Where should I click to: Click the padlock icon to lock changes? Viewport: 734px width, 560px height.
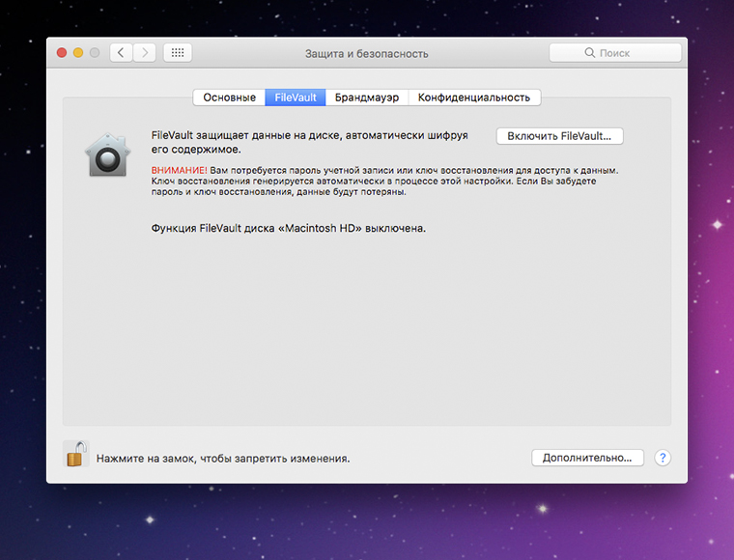[76, 454]
